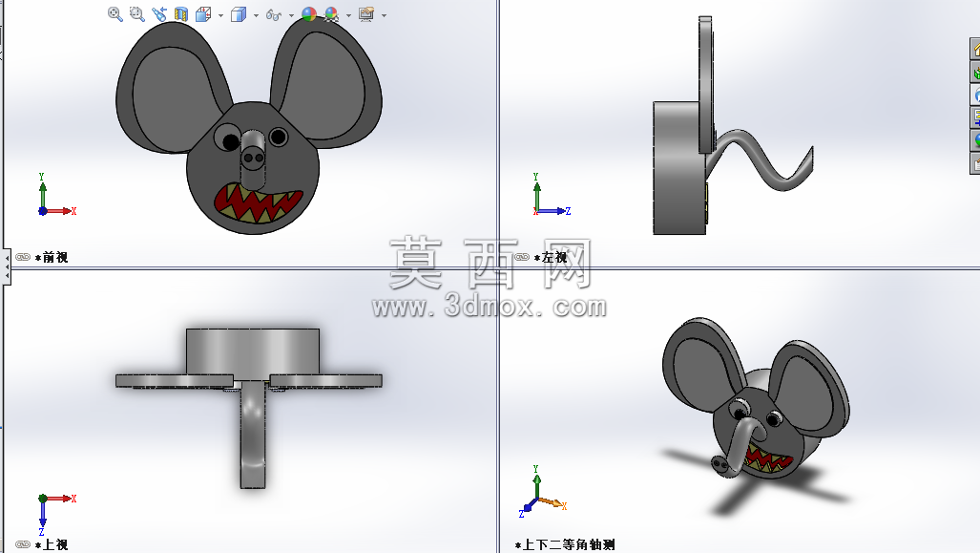
Task: Click the link icon beside *左视
Action: coord(522,257)
